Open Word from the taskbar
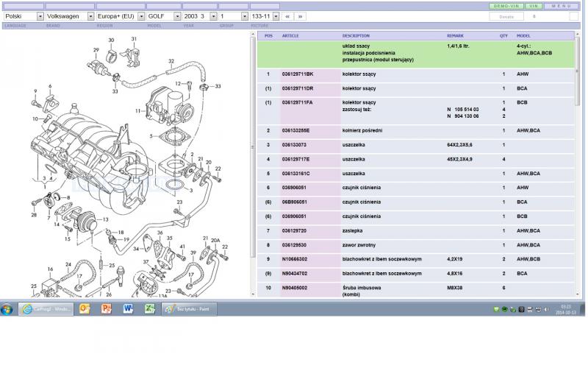The height and width of the screenshot is (368, 588). (128, 309)
